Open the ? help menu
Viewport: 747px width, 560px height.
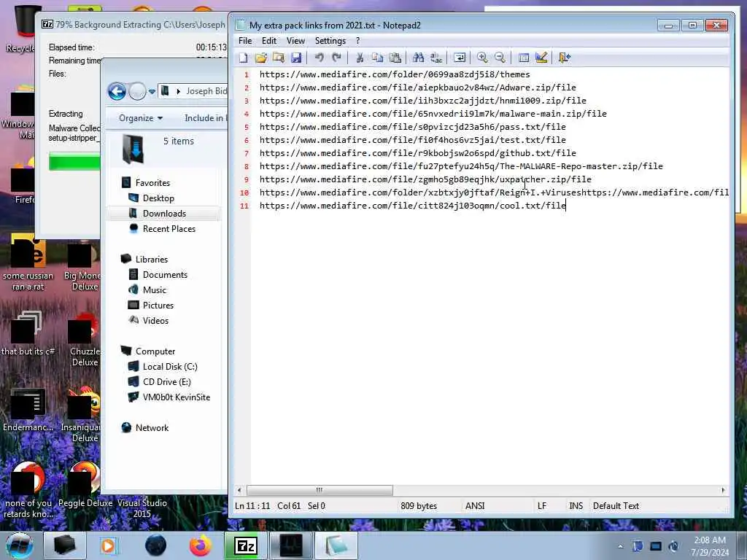pyautogui.click(x=357, y=41)
